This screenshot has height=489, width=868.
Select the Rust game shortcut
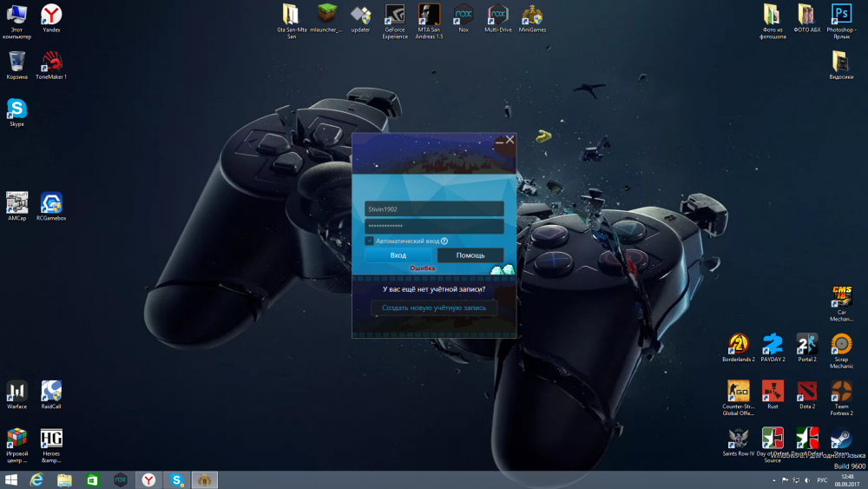773,391
